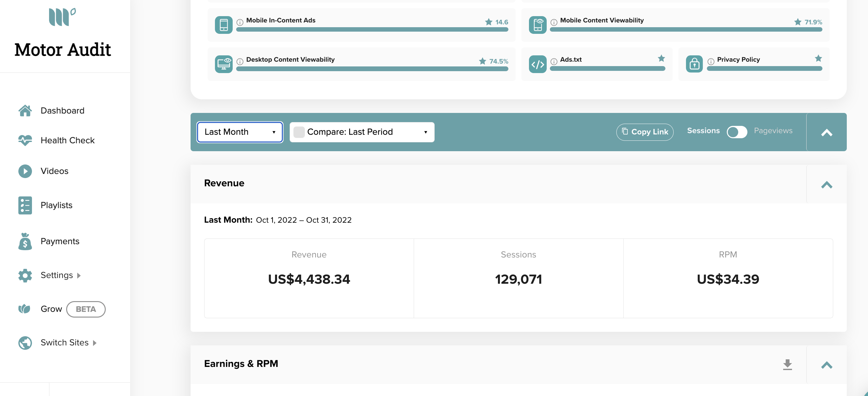Screen dimensions: 868x396
Task: Collapse the date filter bar
Action: point(827,132)
